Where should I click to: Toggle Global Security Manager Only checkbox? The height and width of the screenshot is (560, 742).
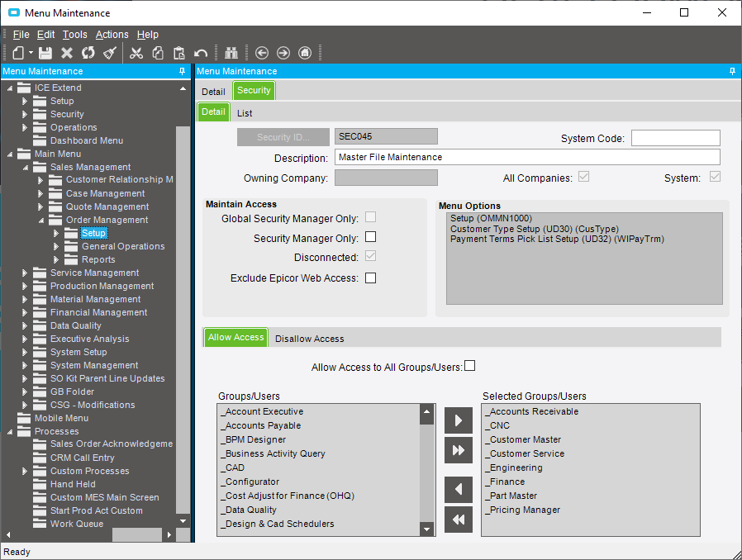370,217
